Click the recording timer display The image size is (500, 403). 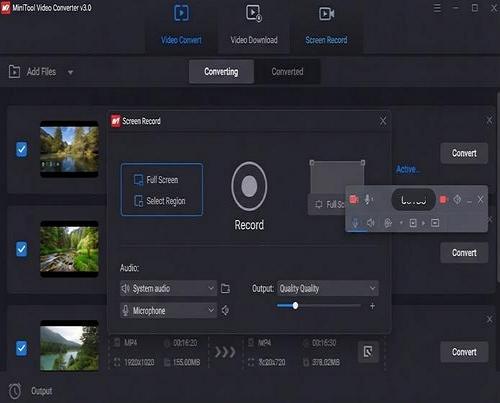413,200
